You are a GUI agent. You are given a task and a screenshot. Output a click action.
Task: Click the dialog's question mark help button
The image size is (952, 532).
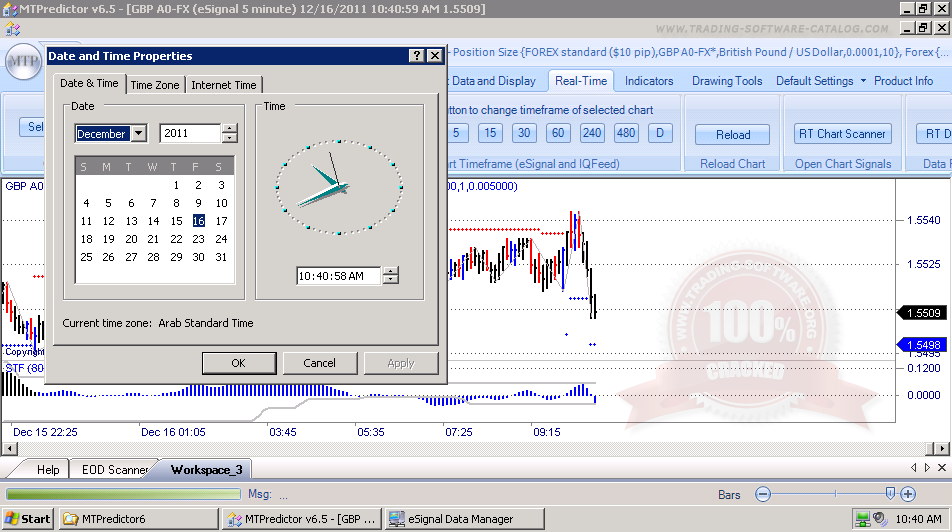click(417, 56)
